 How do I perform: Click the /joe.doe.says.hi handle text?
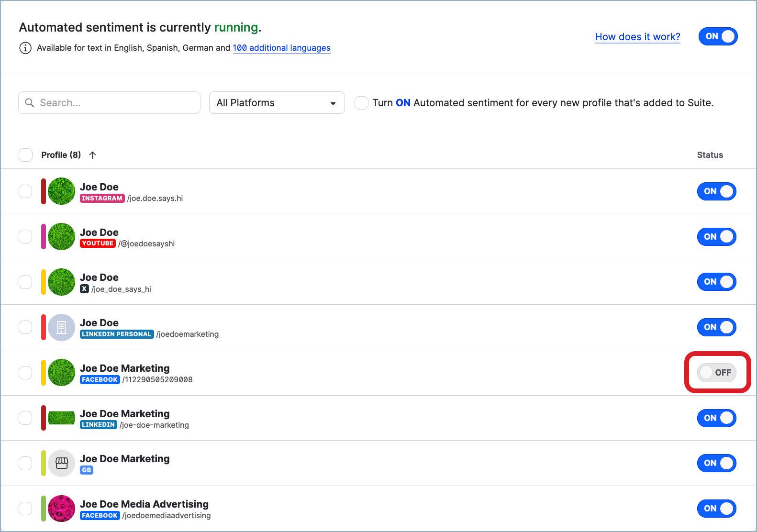(155, 199)
